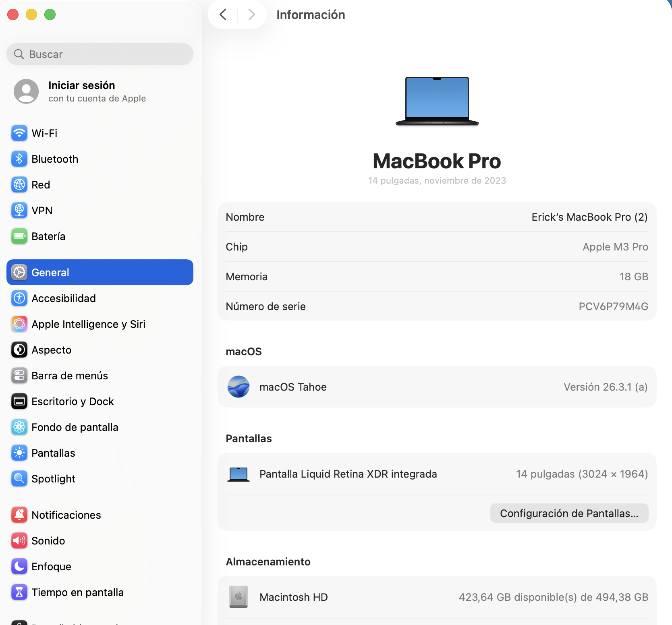The height and width of the screenshot is (625, 672).
Task: Open Tiempo en pantalla hourglass icon
Action: [19, 592]
